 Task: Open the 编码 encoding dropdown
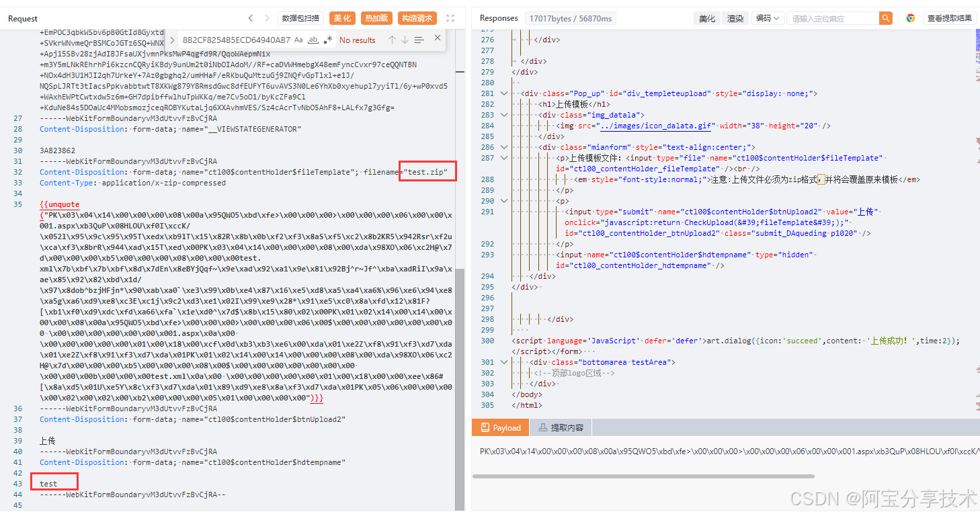(x=768, y=18)
